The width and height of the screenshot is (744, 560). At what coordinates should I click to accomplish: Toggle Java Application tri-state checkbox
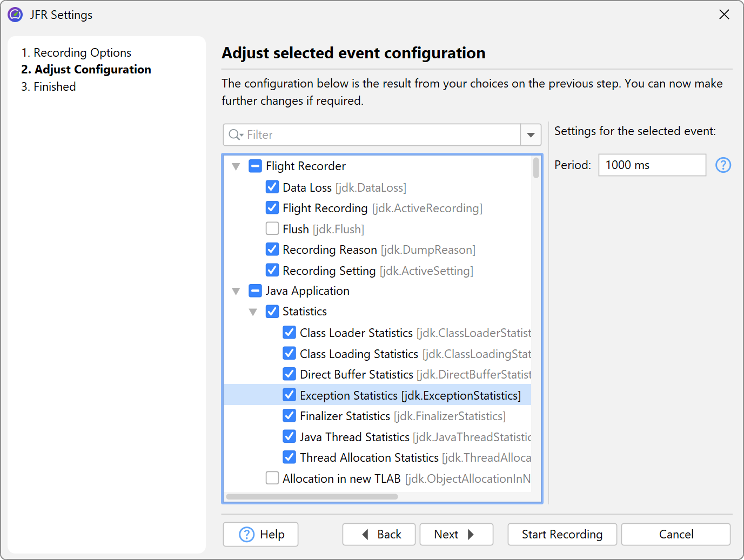click(x=255, y=291)
